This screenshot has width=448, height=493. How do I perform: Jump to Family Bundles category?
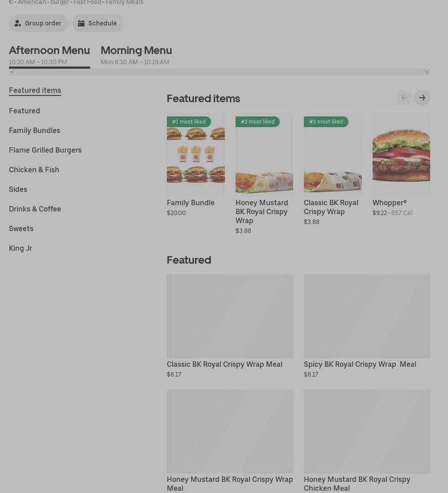[34, 130]
